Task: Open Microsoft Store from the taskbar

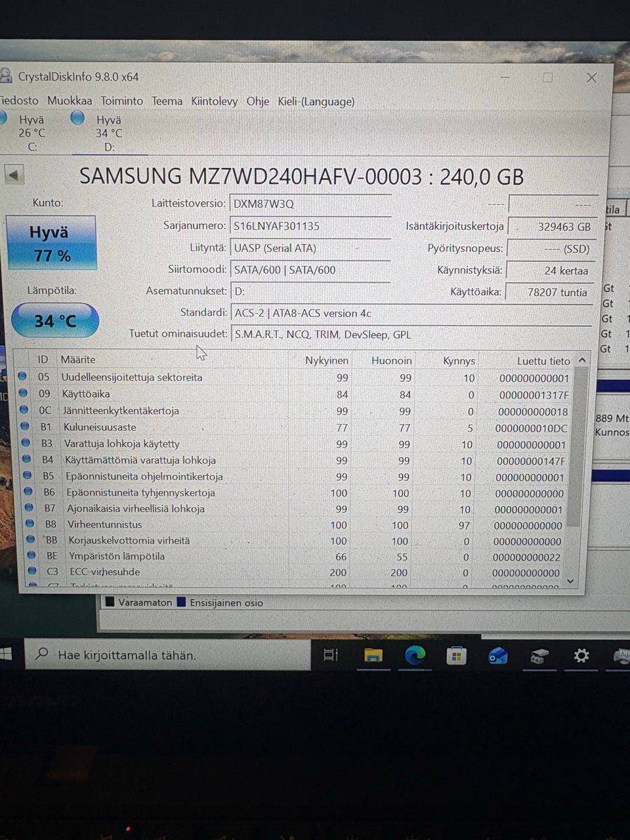Action: tap(456, 655)
